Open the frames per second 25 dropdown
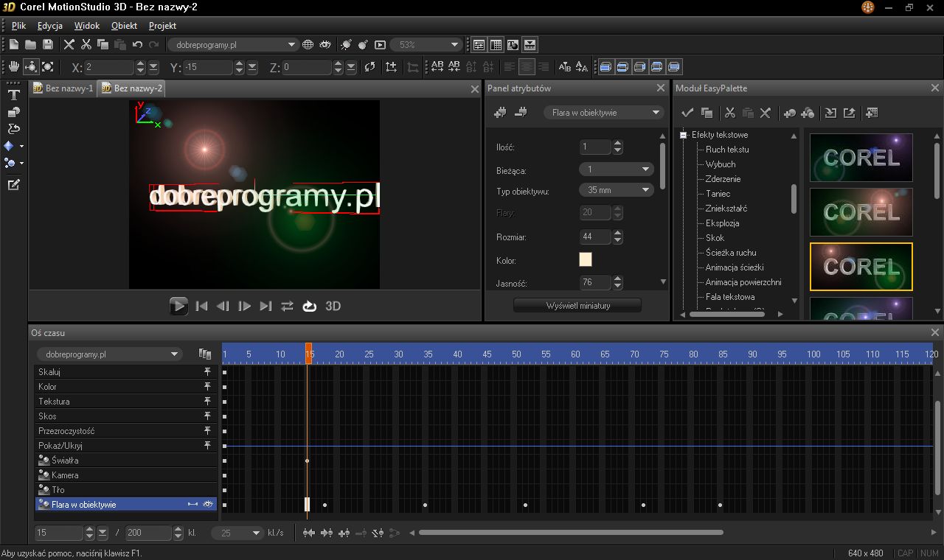 [x=237, y=533]
